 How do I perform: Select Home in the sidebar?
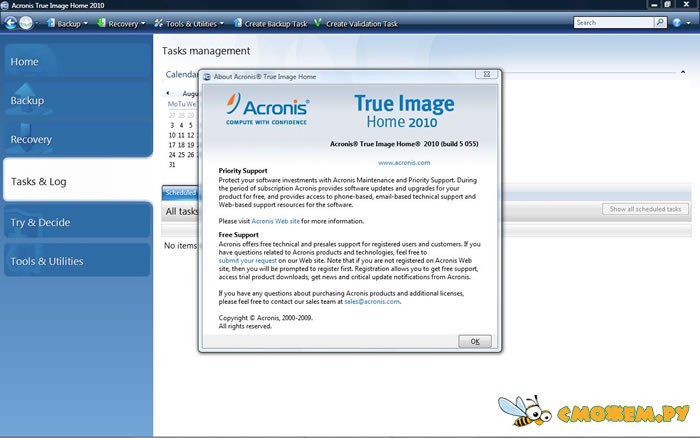77,62
